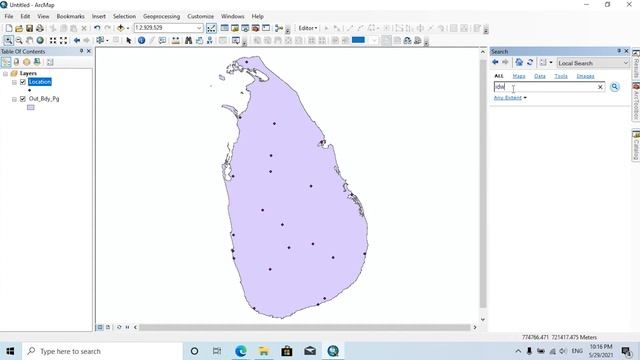640x360 pixels.
Task: Open the Geoprocessing menu
Action: coord(161,16)
